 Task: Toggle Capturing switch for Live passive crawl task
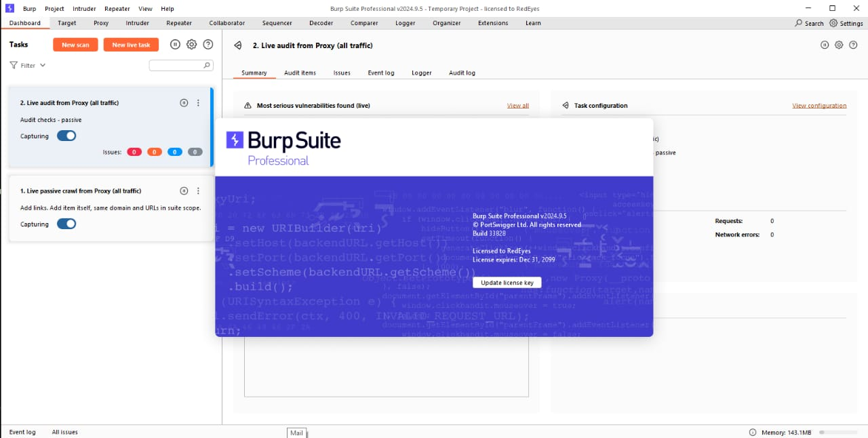[x=66, y=224]
